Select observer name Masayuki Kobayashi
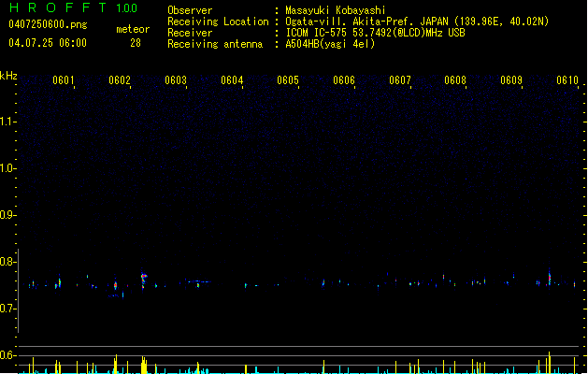The height and width of the screenshot is (374, 588). point(336,10)
